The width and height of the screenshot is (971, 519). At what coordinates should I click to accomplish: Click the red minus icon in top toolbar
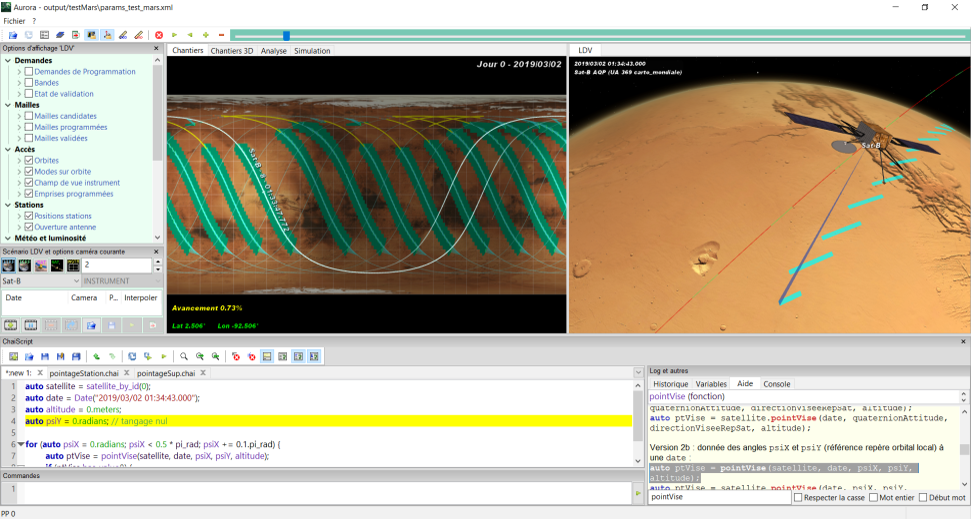click(221, 35)
